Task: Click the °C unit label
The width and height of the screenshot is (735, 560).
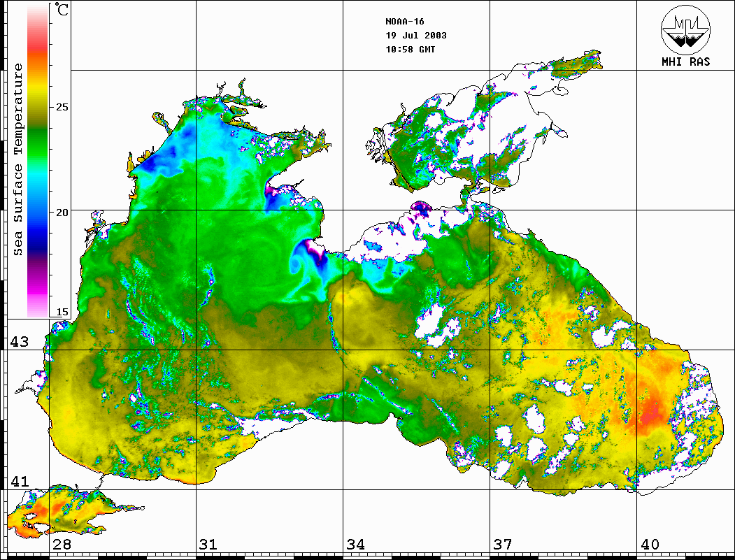Action: coord(62,9)
